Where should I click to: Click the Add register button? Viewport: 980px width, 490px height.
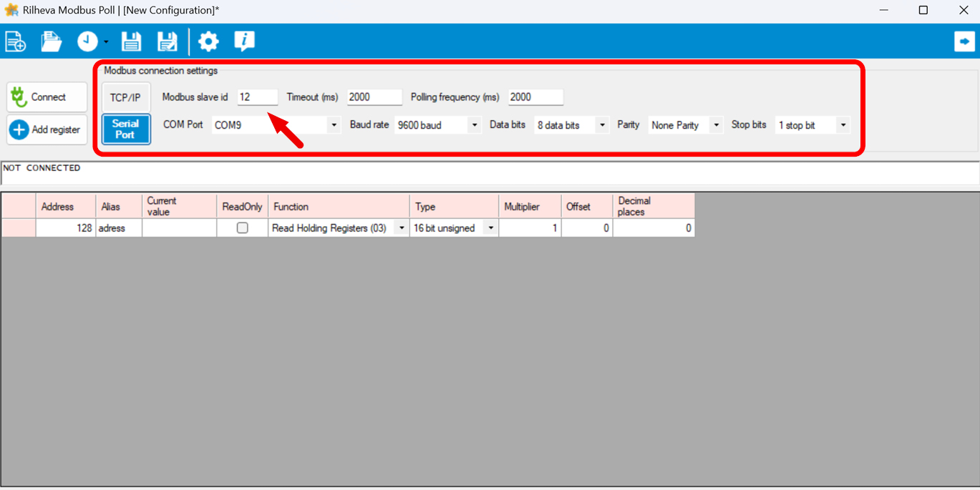point(47,129)
